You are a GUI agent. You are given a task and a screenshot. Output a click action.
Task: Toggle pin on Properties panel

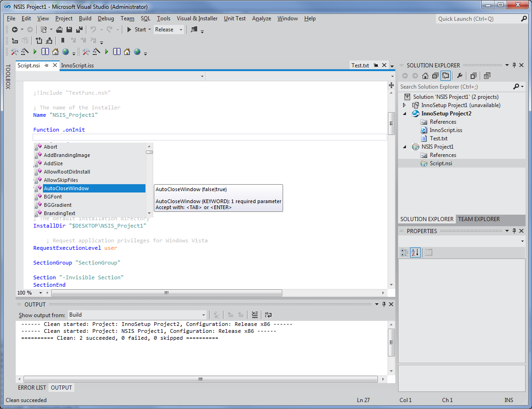(514, 231)
